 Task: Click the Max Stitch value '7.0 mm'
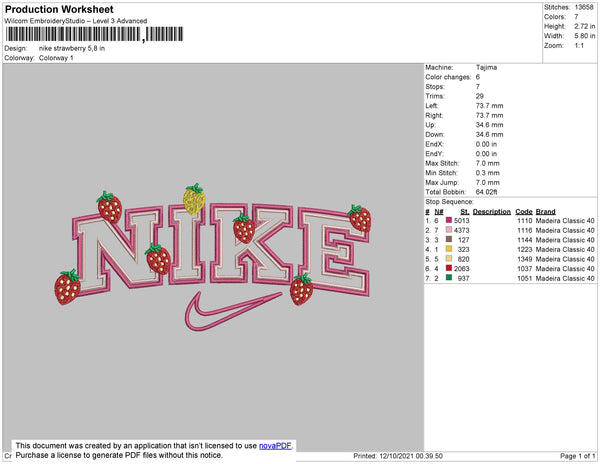(x=488, y=163)
